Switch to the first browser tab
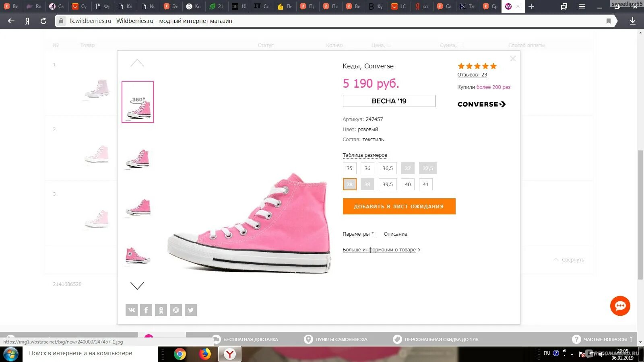 tap(11, 6)
